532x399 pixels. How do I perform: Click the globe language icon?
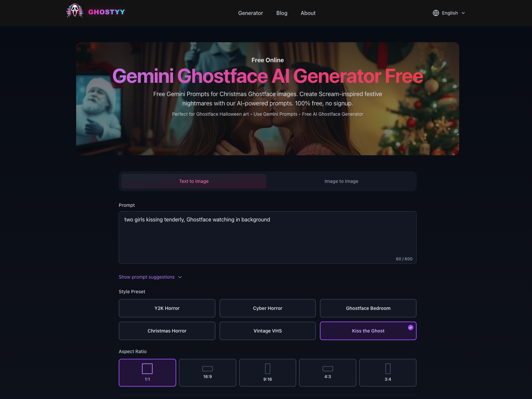click(x=436, y=13)
